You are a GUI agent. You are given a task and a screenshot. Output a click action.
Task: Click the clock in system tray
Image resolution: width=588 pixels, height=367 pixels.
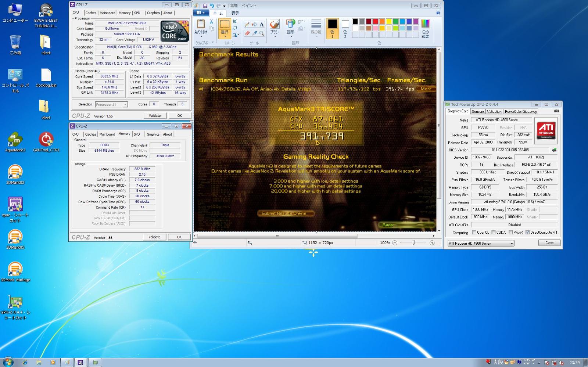pos(575,363)
